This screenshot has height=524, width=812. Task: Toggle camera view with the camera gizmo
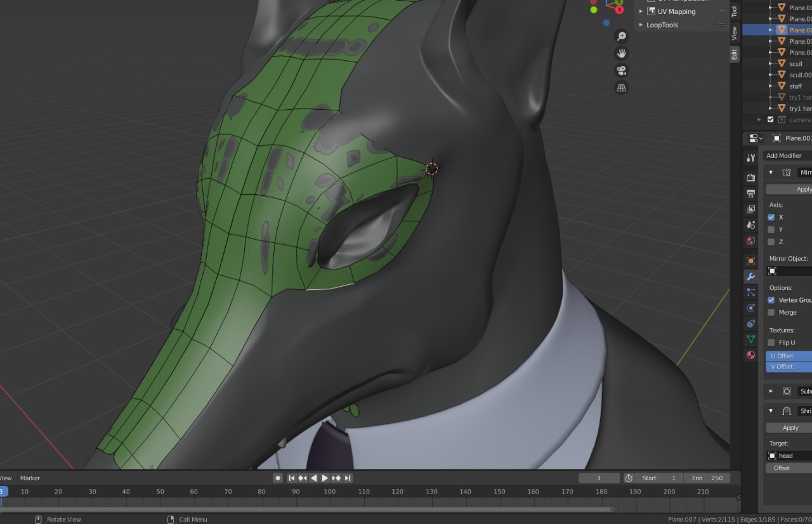[x=622, y=70]
